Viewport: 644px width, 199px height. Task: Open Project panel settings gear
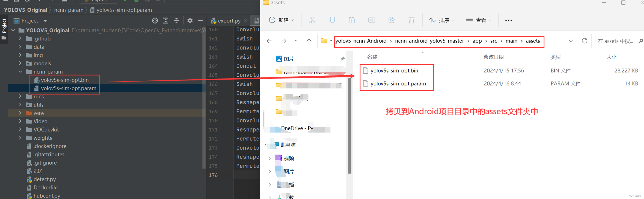[190, 21]
